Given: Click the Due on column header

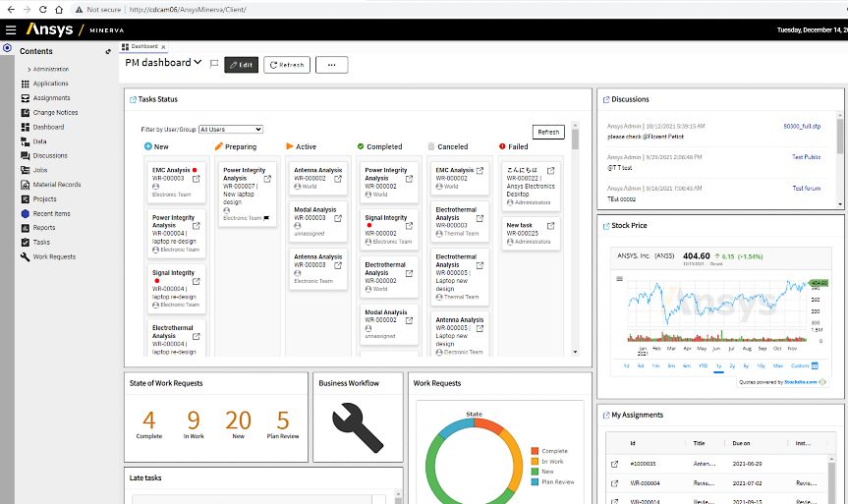Looking at the screenshot, I should click(741, 443).
